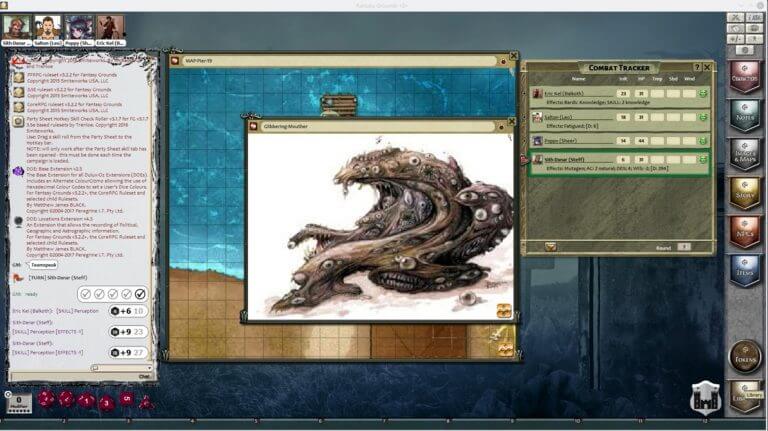Click the Sith-Danar (Steff) name in tracker
Image resolution: width=768 pixels, height=431 pixels.
pyautogui.click(x=564, y=159)
